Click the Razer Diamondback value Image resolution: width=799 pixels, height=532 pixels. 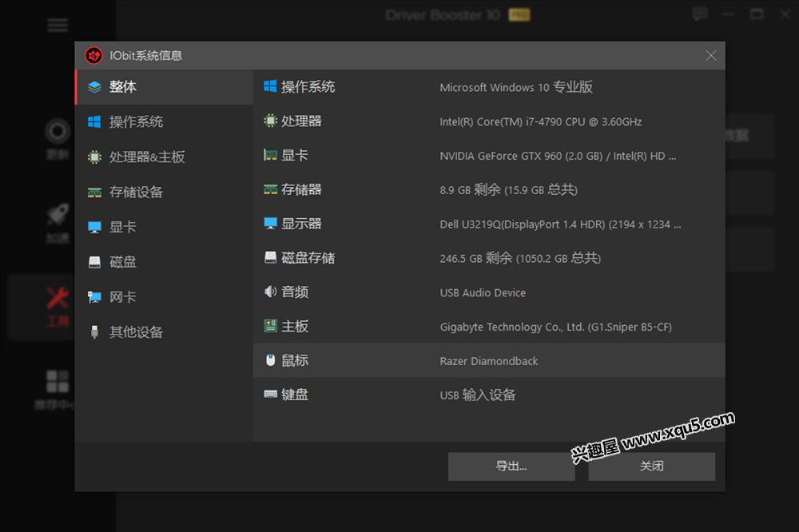(489, 361)
